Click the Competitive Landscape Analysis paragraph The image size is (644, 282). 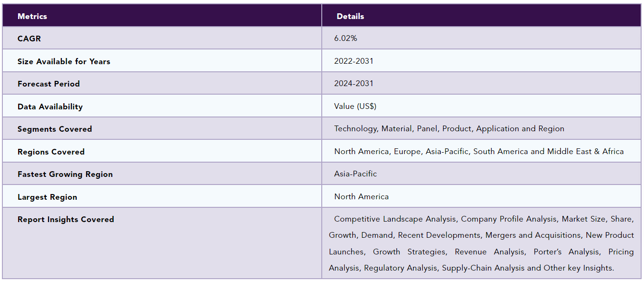[481, 243]
